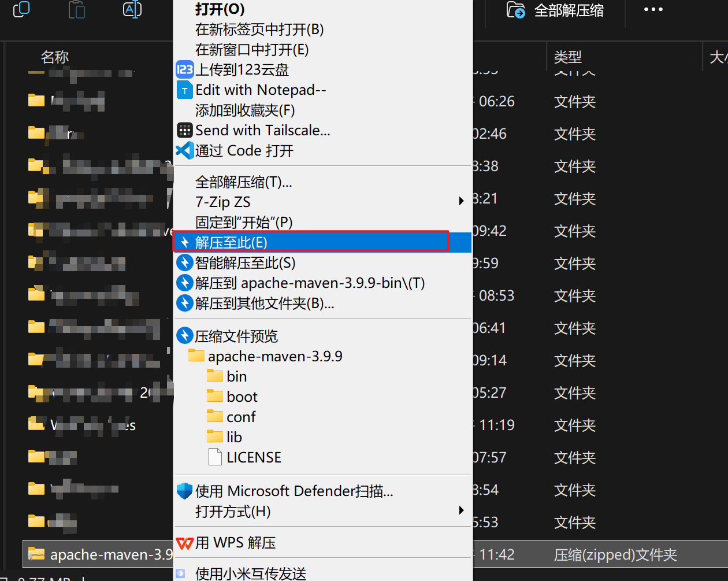Sort by 名称 column header
The width and height of the screenshot is (728, 581).
[55, 57]
